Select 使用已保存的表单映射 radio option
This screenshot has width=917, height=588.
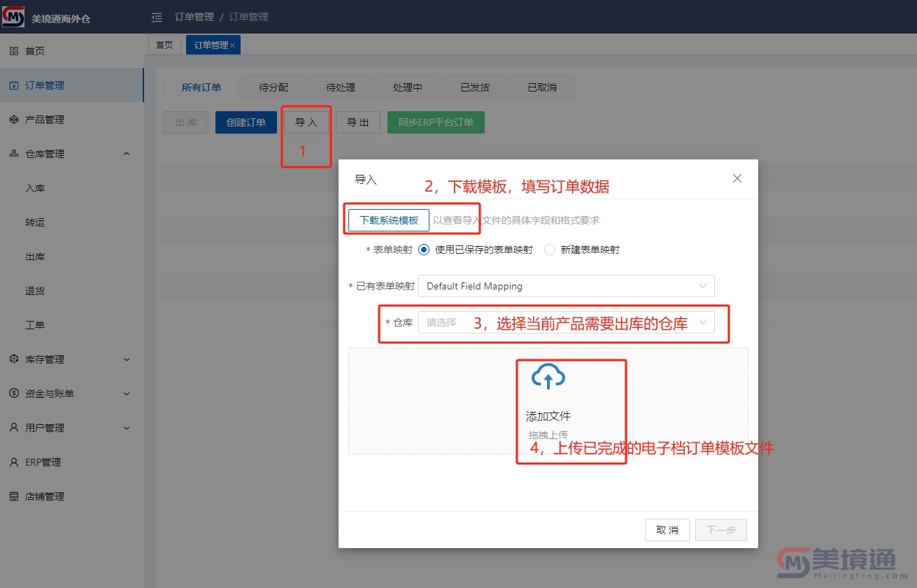click(x=424, y=250)
